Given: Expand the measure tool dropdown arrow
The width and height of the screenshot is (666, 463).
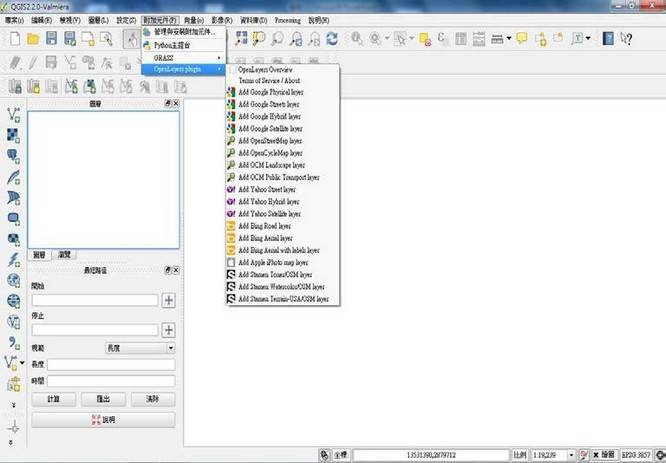Looking at the screenshot, I should click(508, 39).
